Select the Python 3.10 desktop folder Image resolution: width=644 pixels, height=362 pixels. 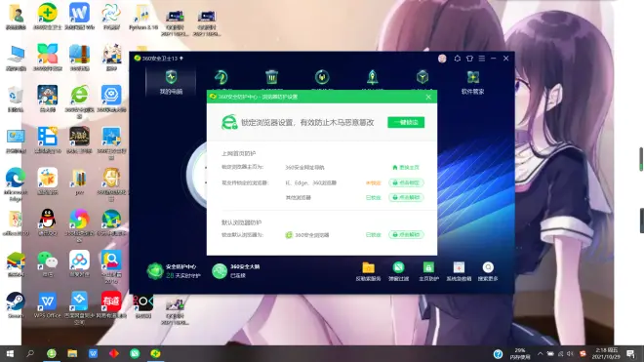142,18
